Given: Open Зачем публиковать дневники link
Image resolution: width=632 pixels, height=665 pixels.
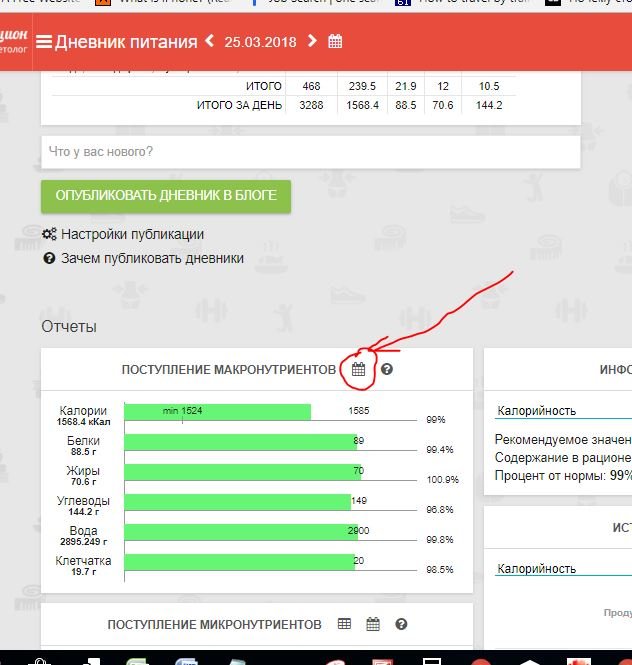Looking at the screenshot, I should coord(152,258).
